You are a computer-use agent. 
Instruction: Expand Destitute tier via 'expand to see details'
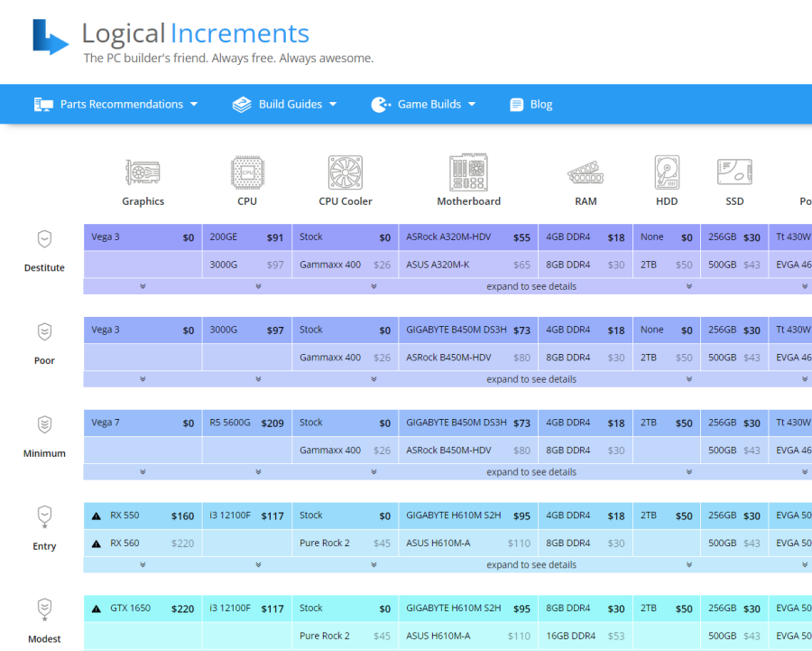click(x=531, y=286)
